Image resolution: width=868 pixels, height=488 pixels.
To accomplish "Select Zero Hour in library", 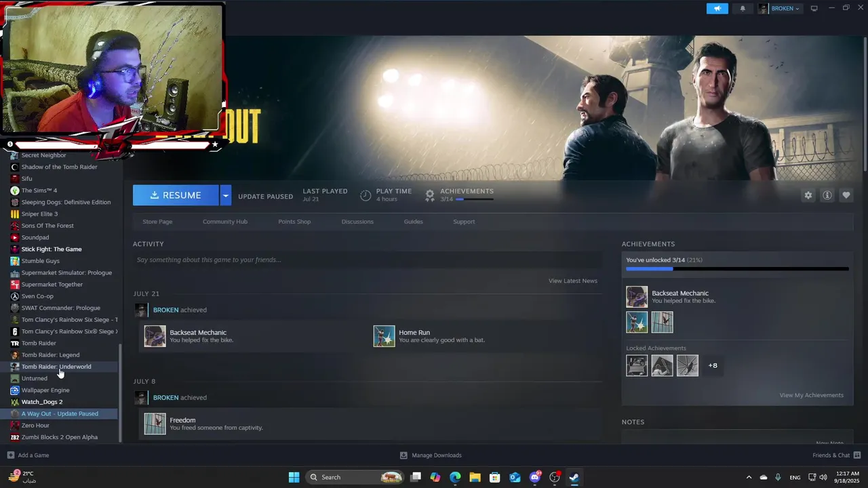I will [x=35, y=426].
